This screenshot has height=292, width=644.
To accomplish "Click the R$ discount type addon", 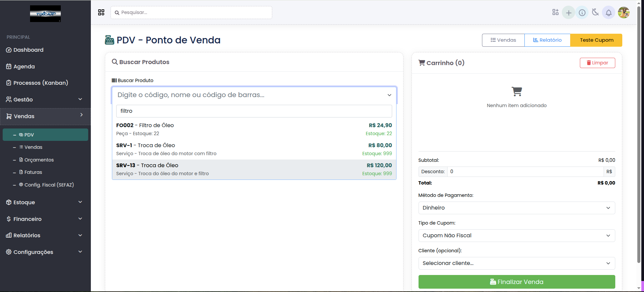I will [609, 172].
